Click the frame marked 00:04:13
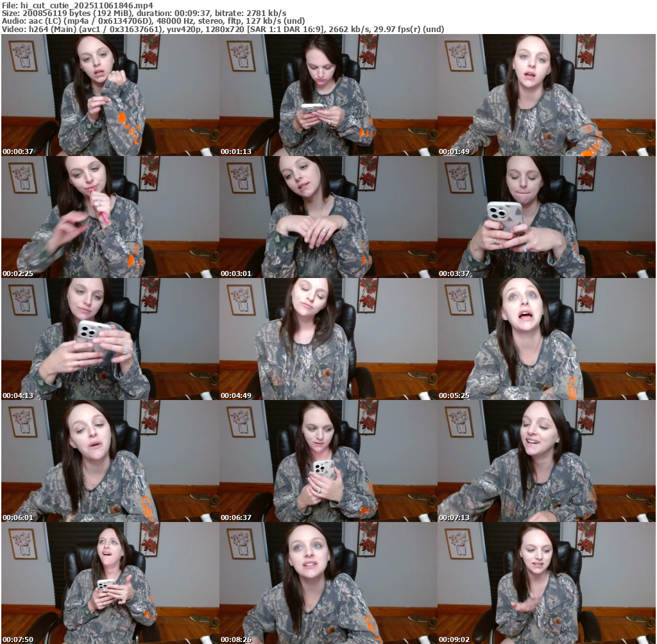 [x=110, y=339]
